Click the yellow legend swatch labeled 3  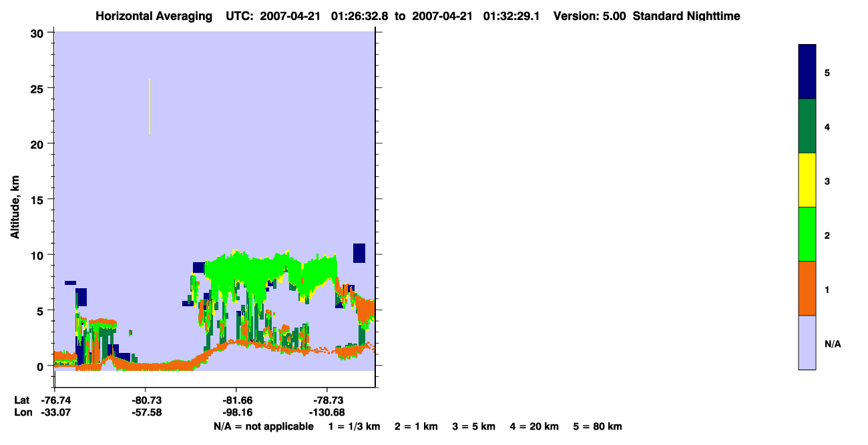[x=807, y=180]
